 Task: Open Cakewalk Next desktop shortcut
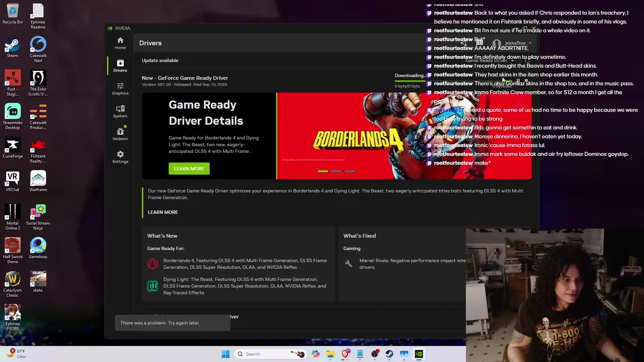(x=38, y=50)
